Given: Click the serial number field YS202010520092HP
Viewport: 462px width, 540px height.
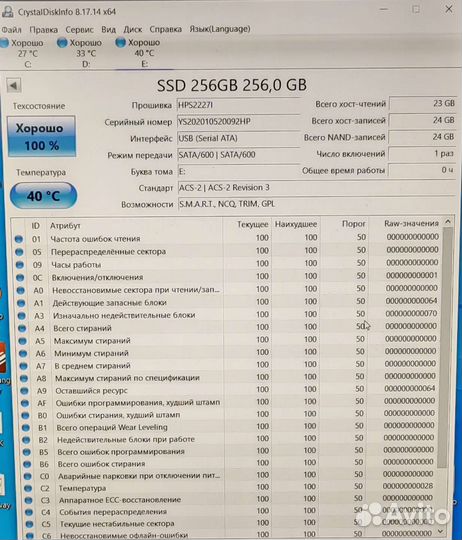Looking at the screenshot, I should (x=238, y=122).
